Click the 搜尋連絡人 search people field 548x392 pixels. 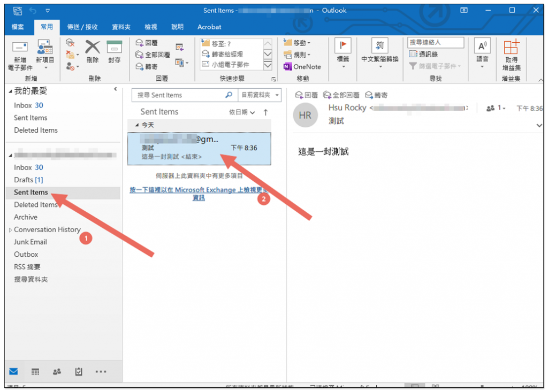tap(436, 42)
